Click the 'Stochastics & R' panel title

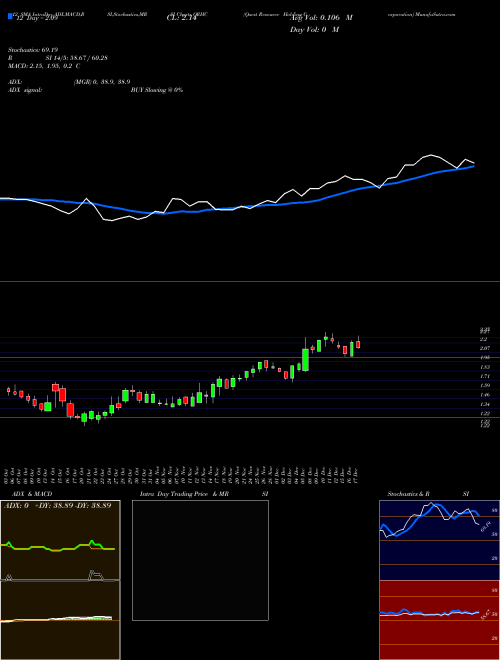[408, 494]
